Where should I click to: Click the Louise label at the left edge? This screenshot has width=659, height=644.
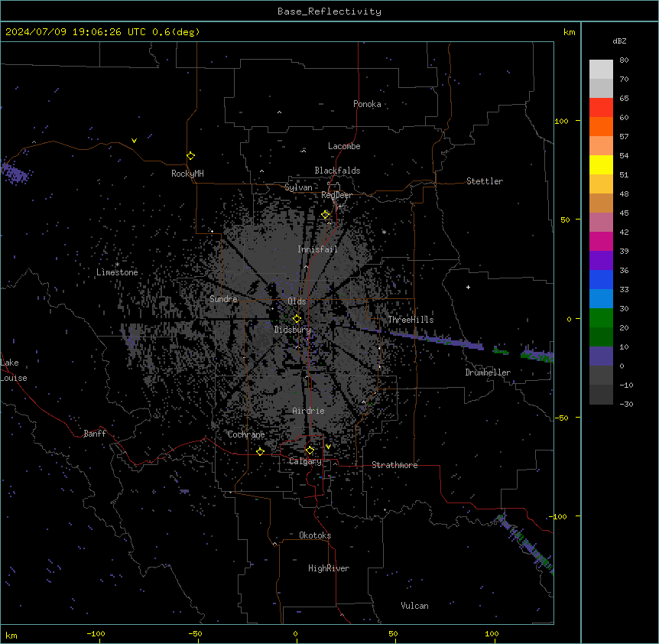point(14,378)
